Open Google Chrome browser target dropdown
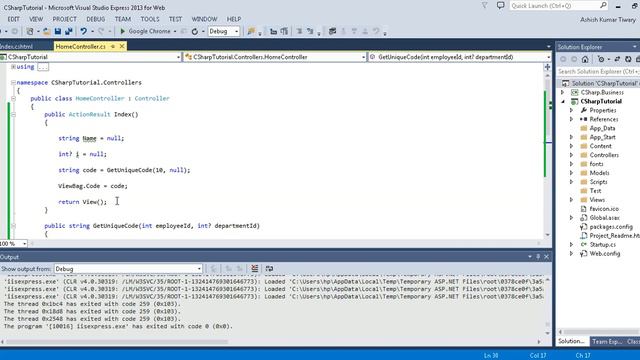Image resolution: width=640 pixels, height=360 pixels. pyautogui.click(x=175, y=31)
